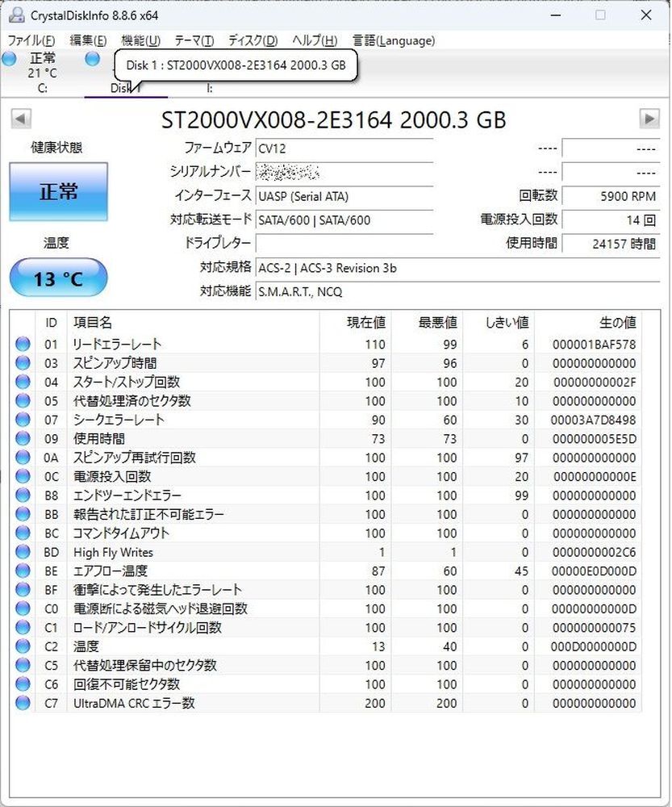672x807 pixels.
Task: Click status orb in row C1 ロード/アンロードサイクル回数
Action: [23, 627]
